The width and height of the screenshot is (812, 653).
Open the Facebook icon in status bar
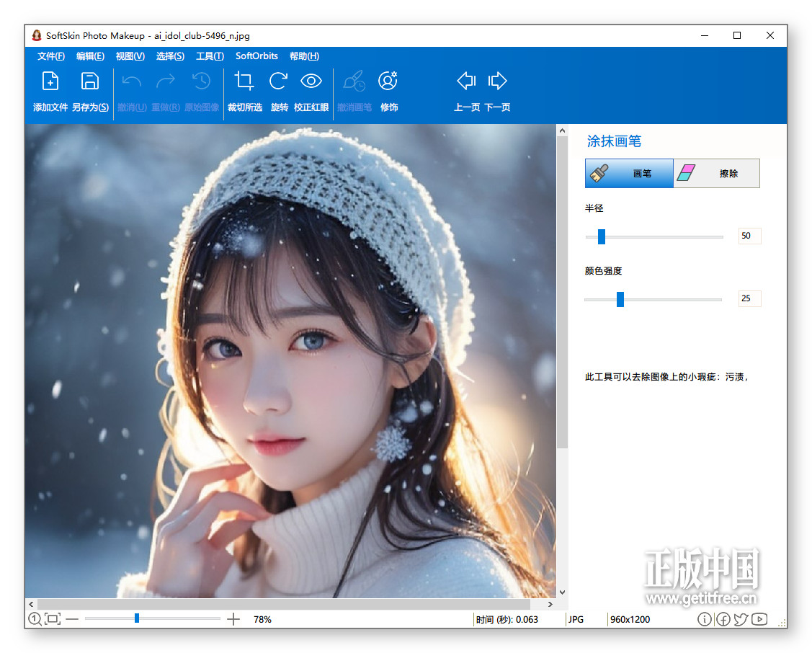(723, 619)
